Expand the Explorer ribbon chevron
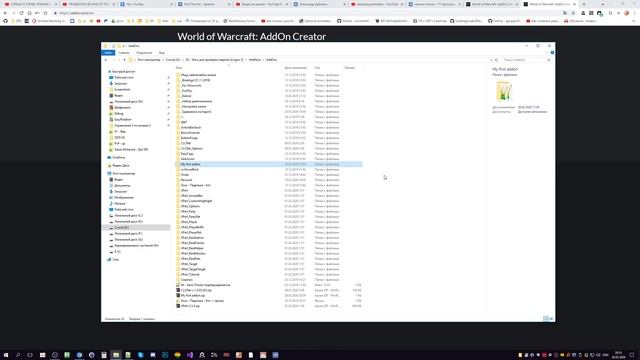Screen dimensions: 640x360 pyautogui.click(x=547, y=53)
